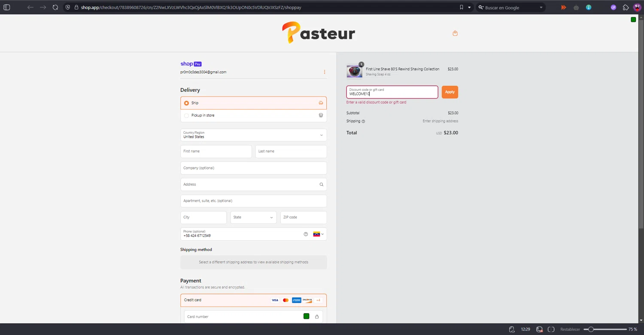Screen dimensions: 644x335
Task: Show the +4 more card types
Action: pyautogui.click(x=318, y=300)
